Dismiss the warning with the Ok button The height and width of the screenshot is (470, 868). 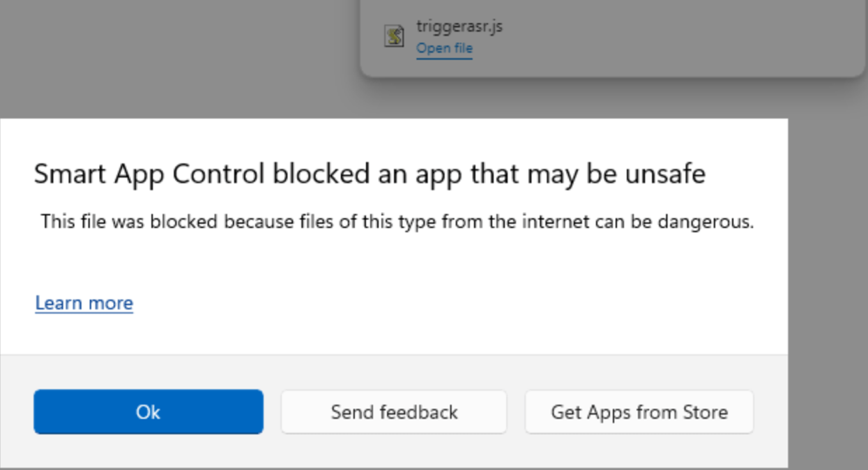tap(149, 412)
